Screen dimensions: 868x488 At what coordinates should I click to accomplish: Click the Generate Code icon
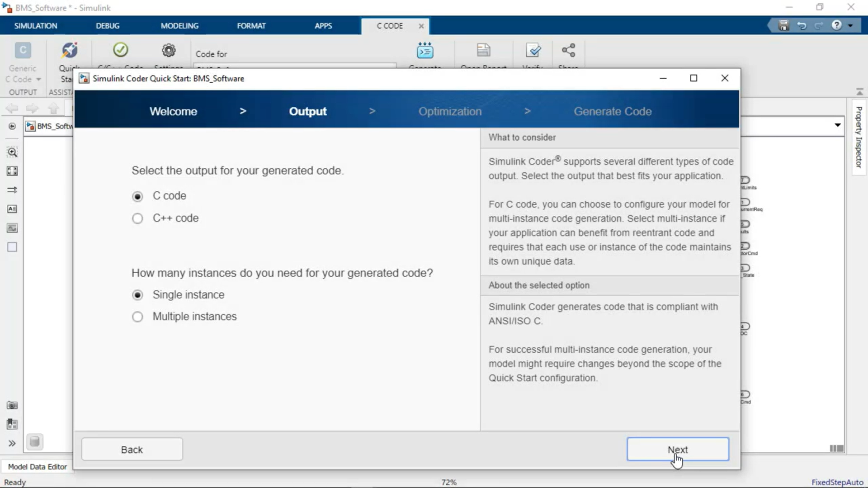[425, 50]
